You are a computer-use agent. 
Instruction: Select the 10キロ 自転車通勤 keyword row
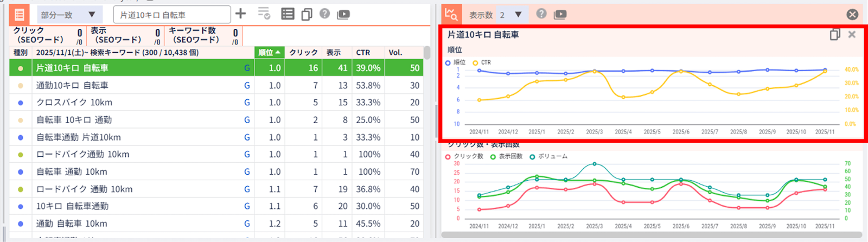pyautogui.click(x=216, y=206)
